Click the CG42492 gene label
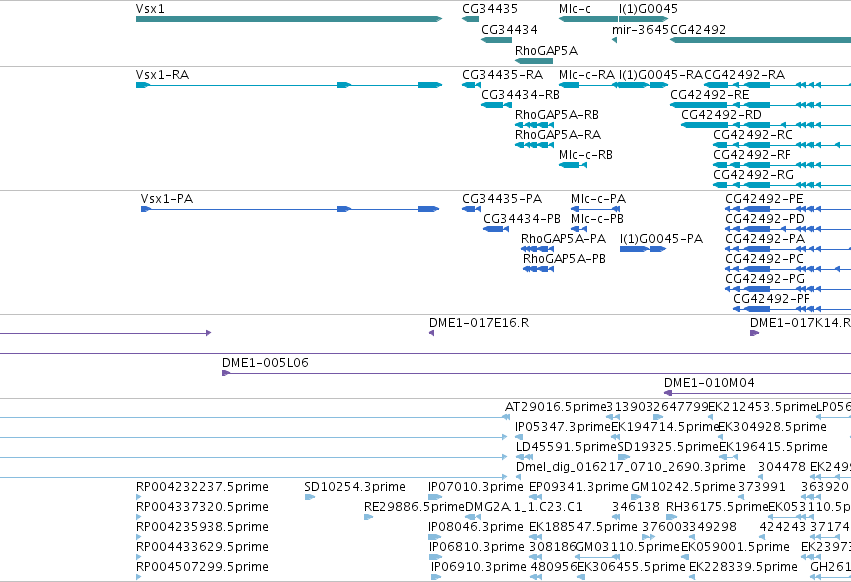The height and width of the screenshot is (582, 851). (698, 29)
